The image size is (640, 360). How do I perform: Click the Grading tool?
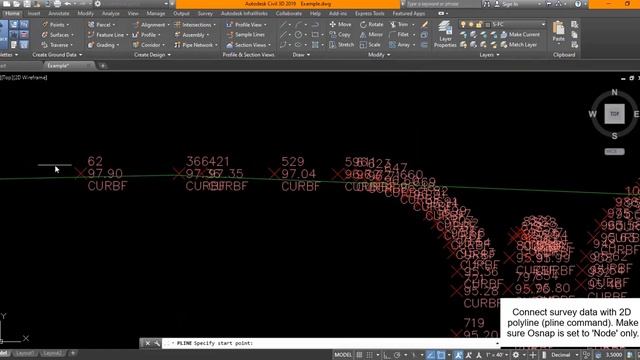(x=103, y=45)
